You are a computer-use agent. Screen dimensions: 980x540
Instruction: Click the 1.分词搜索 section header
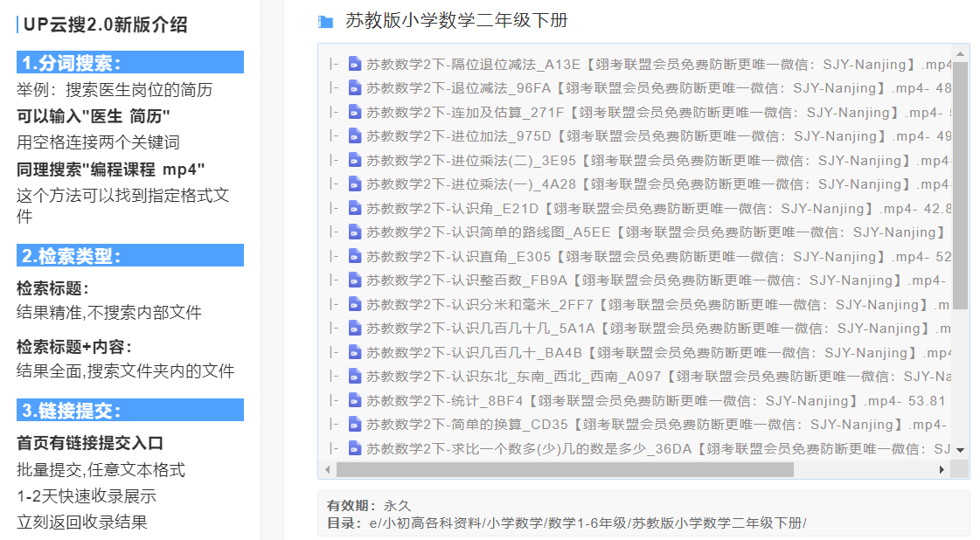tap(129, 63)
